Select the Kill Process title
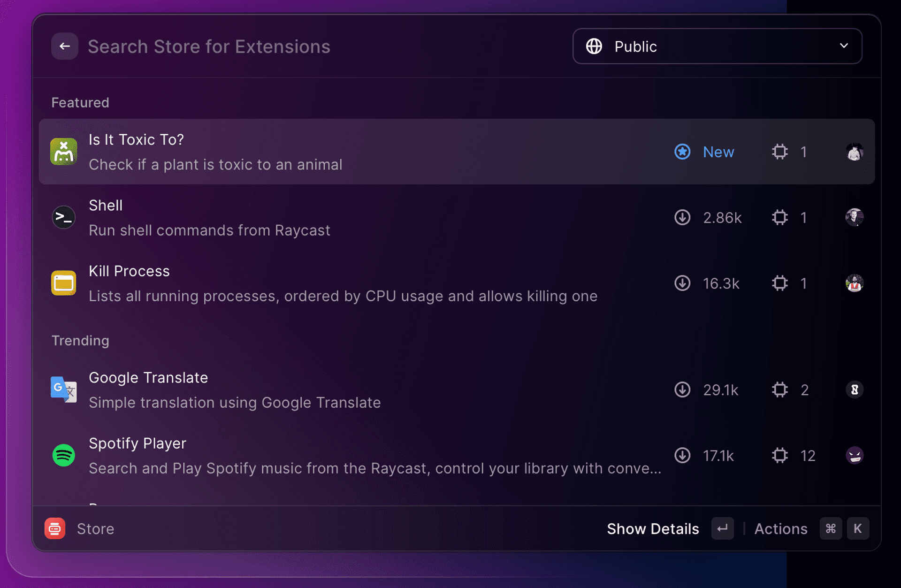The height and width of the screenshot is (588, 901). click(129, 271)
